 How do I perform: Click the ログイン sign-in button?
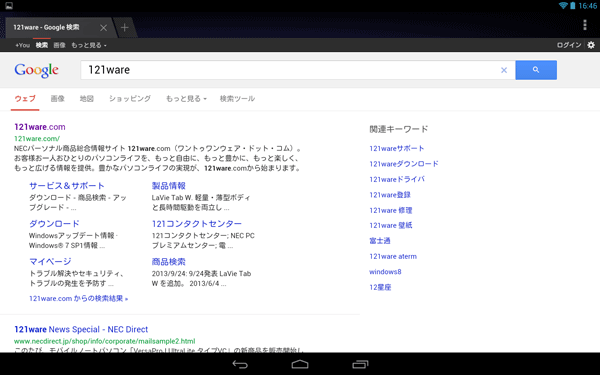tap(569, 45)
